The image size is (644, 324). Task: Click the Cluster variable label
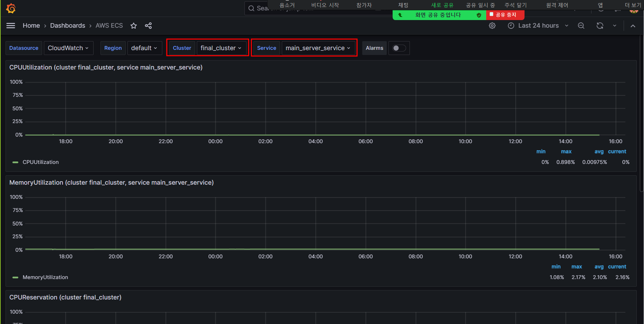[182, 48]
